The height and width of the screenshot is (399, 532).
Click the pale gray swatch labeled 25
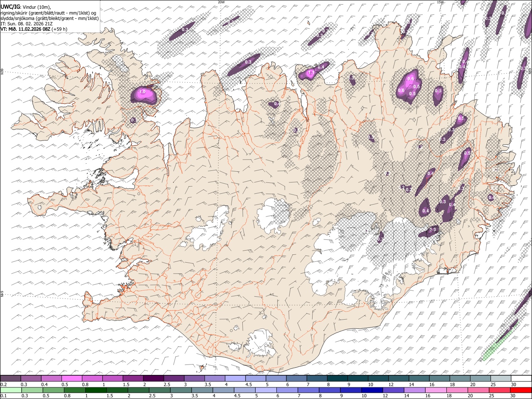point(501,379)
